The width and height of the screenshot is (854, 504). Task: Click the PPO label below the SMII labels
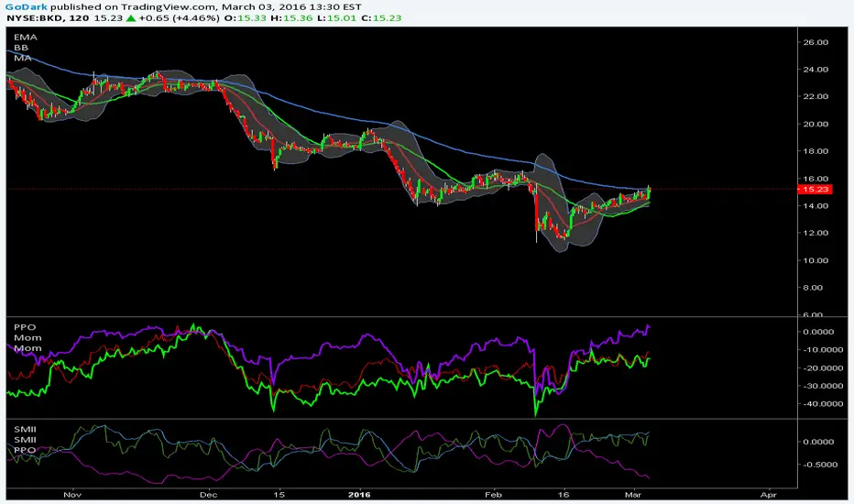point(25,450)
